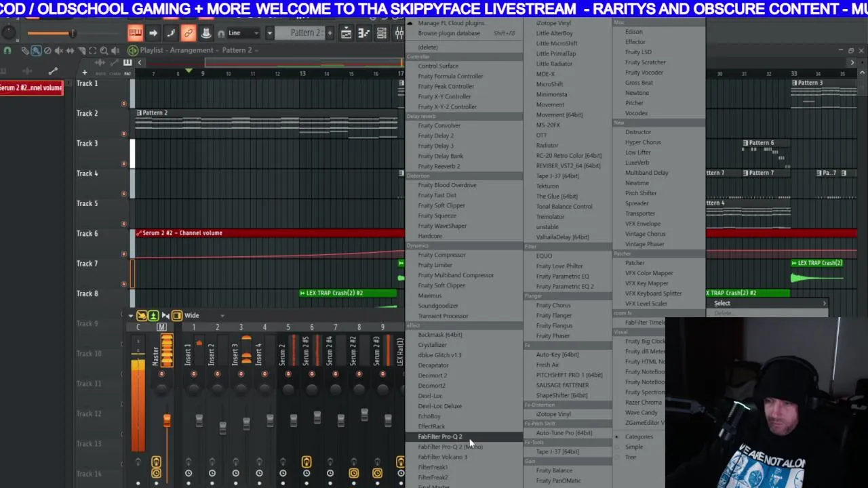Select the Zoom tool in Playlist toolbar
Screen dimensions: 868x488
point(104,50)
